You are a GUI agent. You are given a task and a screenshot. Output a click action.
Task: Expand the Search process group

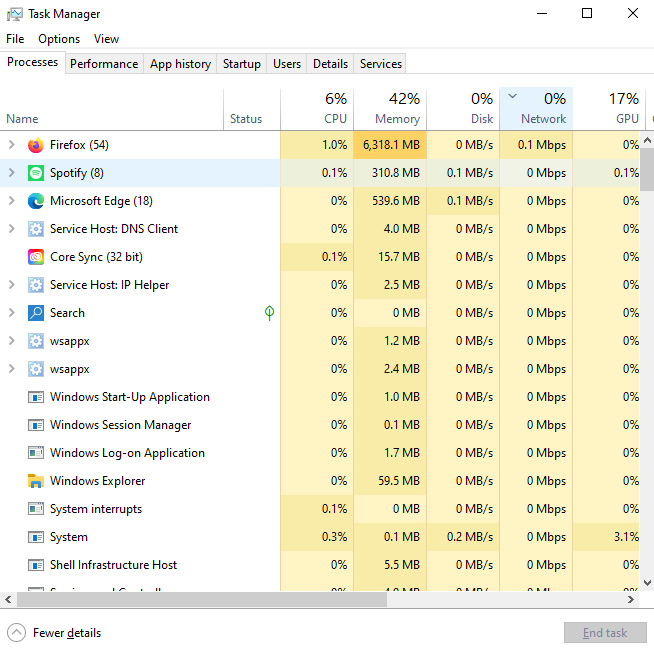pos(12,312)
